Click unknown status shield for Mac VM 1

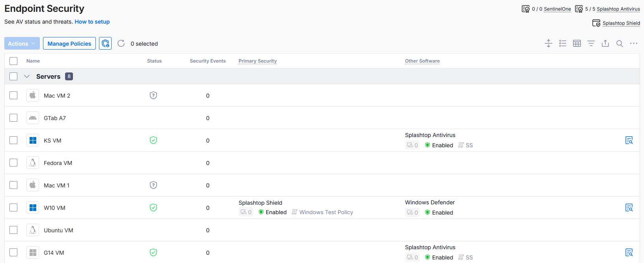pyautogui.click(x=153, y=185)
